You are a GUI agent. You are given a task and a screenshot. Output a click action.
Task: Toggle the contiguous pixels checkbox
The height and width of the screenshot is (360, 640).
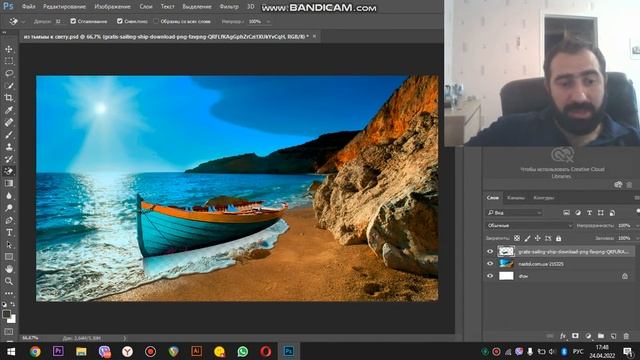point(120,21)
